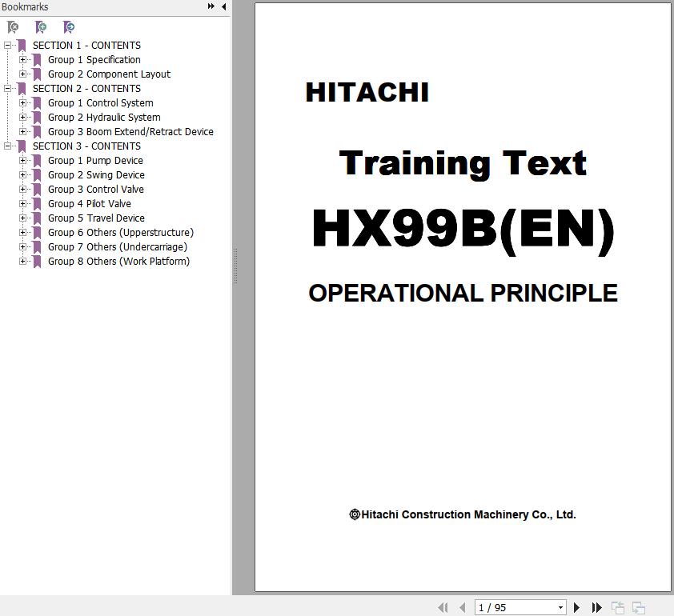674x616 pixels.
Task: Open the Group 3 Control Valve bookmark
Action: click(95, 190)
